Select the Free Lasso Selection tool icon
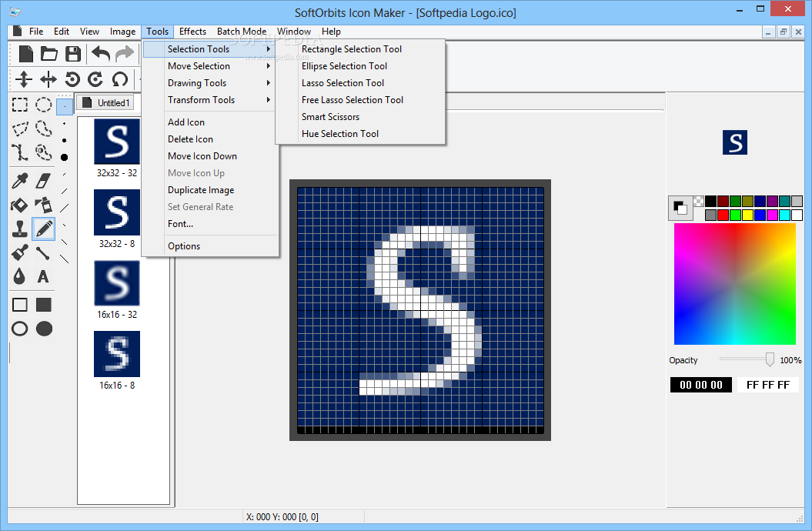 click(44, 129)
